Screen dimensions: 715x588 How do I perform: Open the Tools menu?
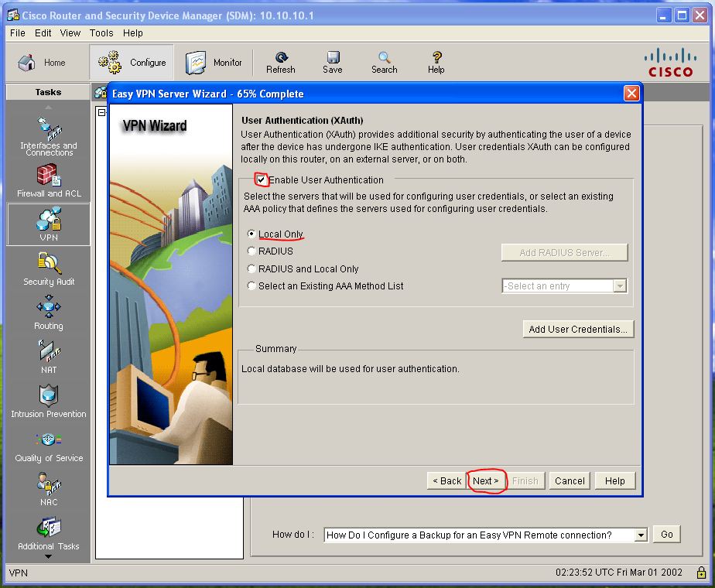click(x=101, y=32)
